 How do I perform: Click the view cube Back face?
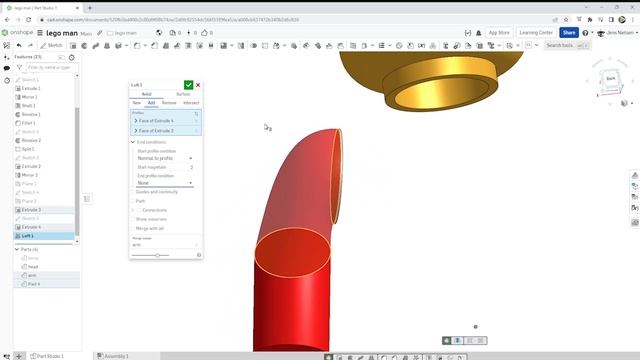(x=610, y=78)
